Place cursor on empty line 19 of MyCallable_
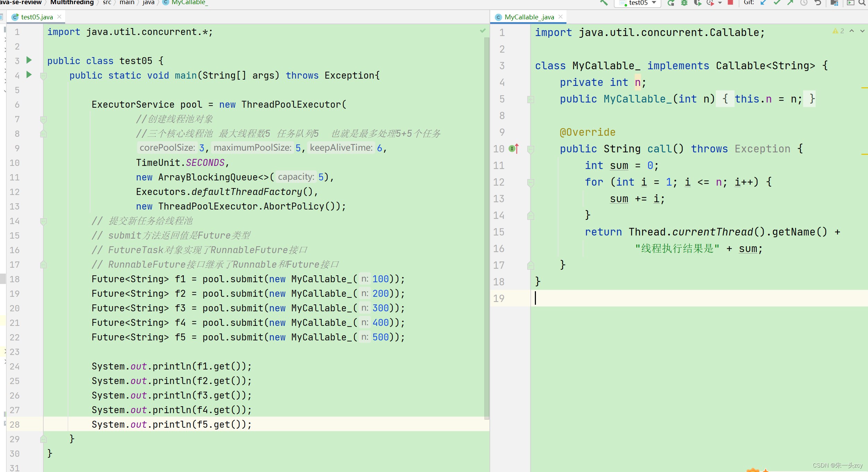 [x=699, y=298]
